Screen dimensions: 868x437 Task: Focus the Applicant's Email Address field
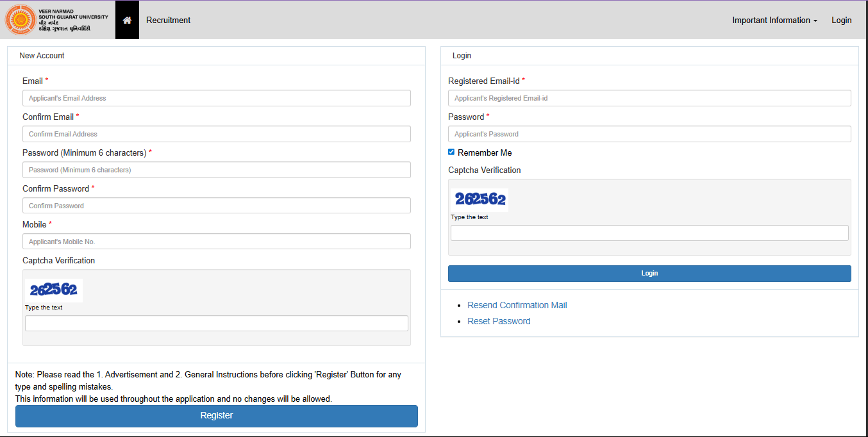point(216,98)
